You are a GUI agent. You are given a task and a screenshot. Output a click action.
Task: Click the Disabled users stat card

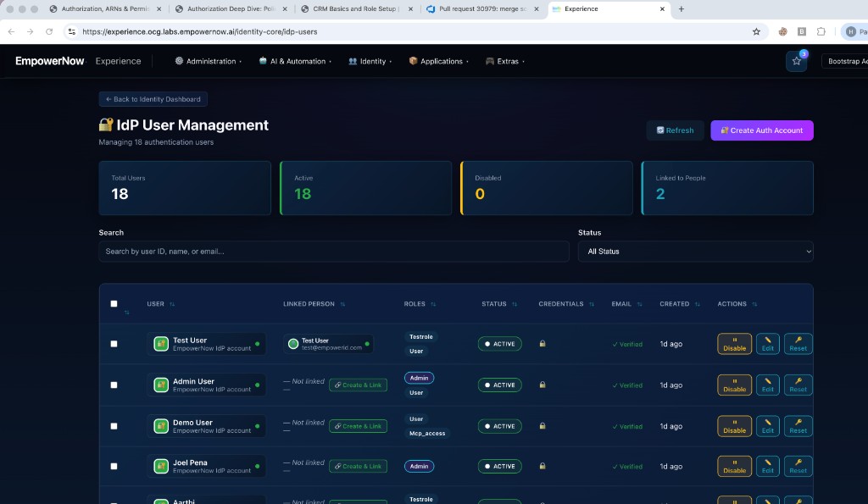(547, 188)
